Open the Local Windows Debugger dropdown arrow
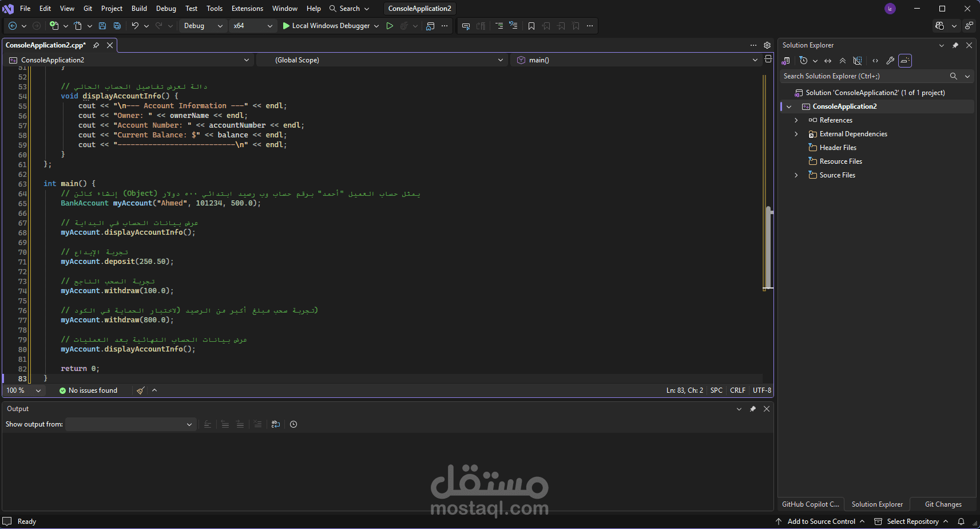980x529 pixels. 376,26
